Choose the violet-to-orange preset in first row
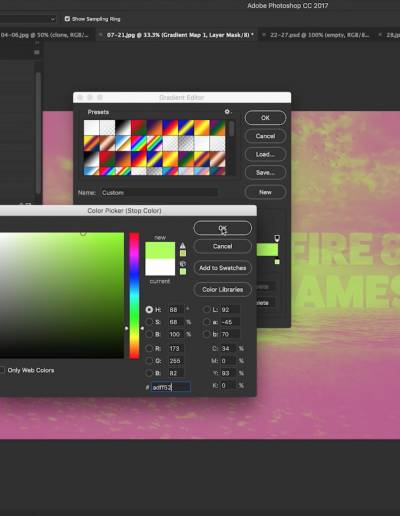 click(154, 128)
